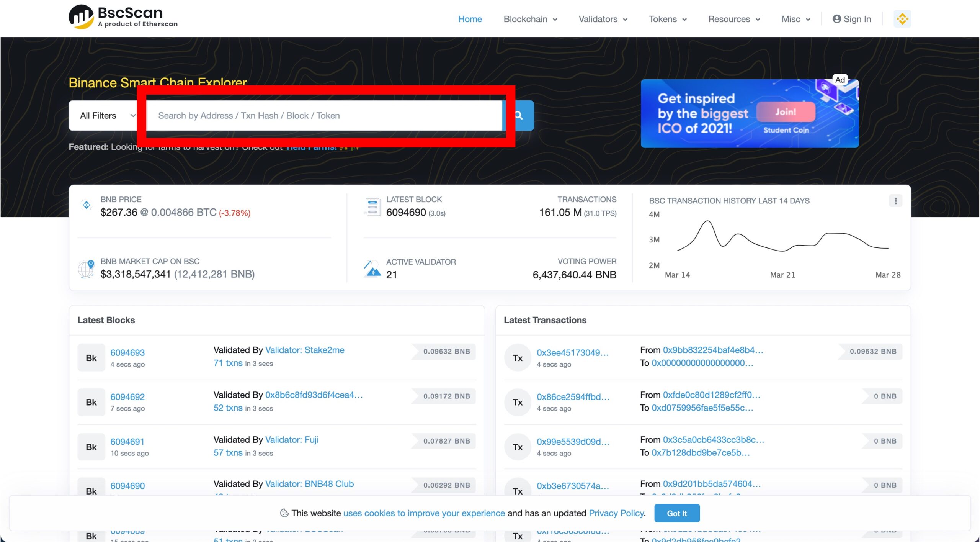The width and height of the screenshot is (980, 542).
Task: Click the Ad label badge on banner
Action: pos(840,80)
